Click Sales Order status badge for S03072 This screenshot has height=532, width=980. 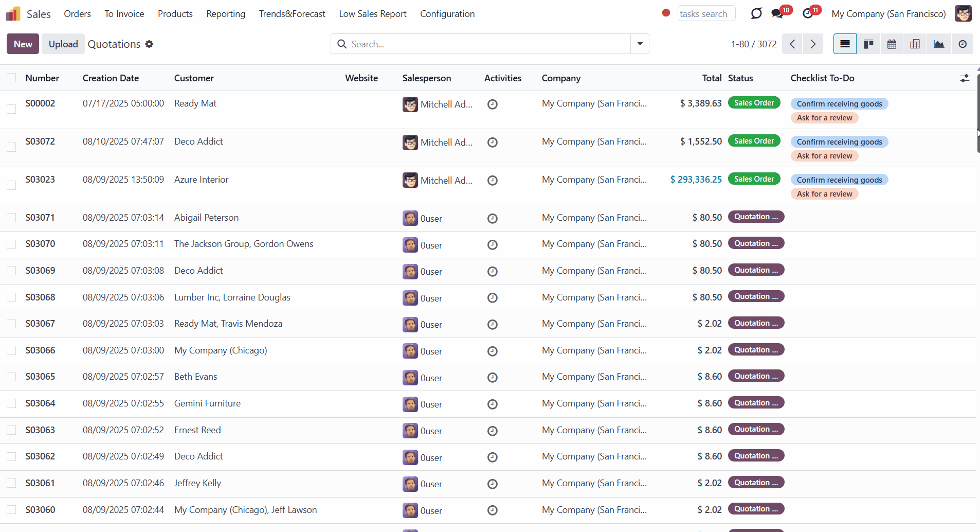pyautogui.click(x=754, y=141)
